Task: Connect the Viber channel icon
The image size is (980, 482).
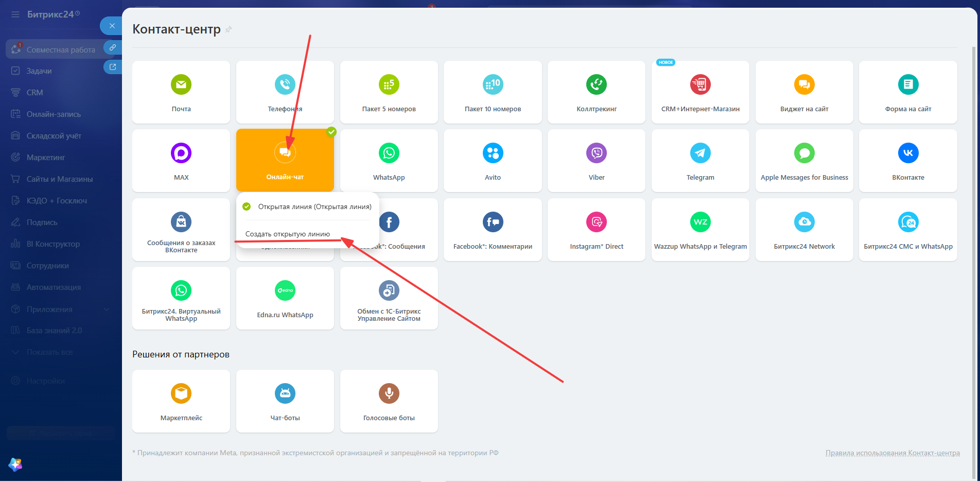Action: click(x=597, y=153)
